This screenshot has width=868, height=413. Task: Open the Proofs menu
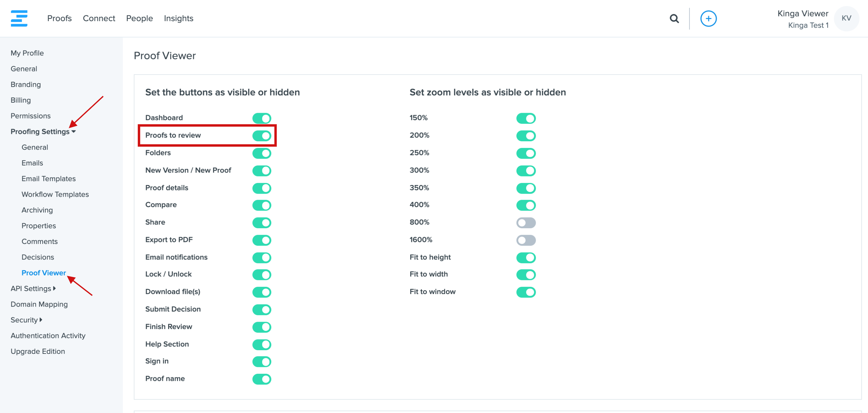pyautogui.click(x=59, y=18)
